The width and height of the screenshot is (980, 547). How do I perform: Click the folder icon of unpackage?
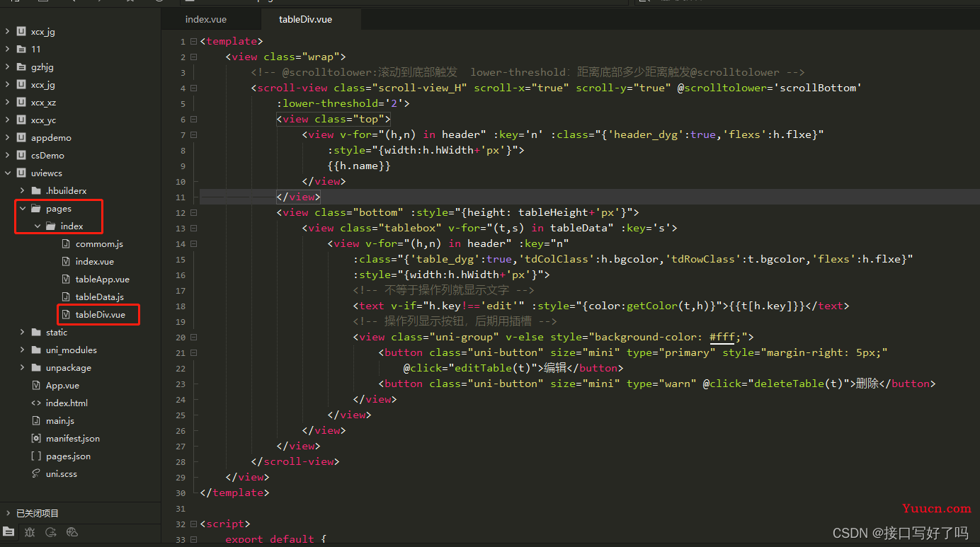[x=36, y=368]
